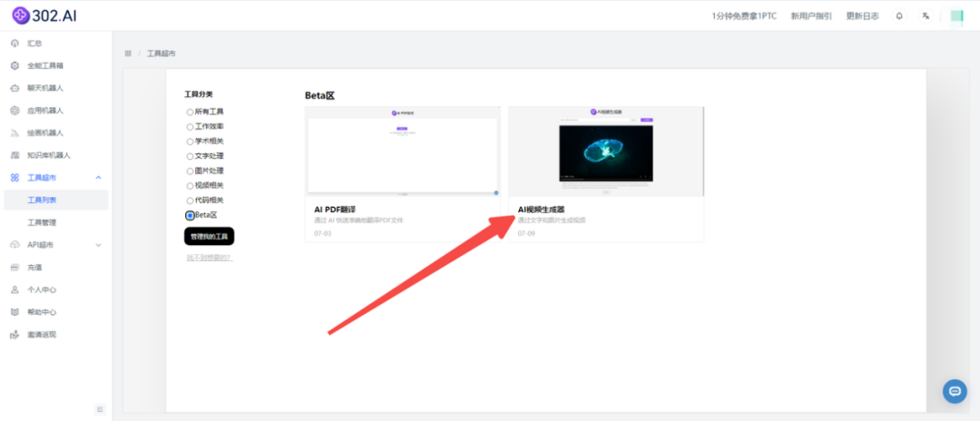Click 1分钟免费拿1PTC in top bar

tap(744, 16)
